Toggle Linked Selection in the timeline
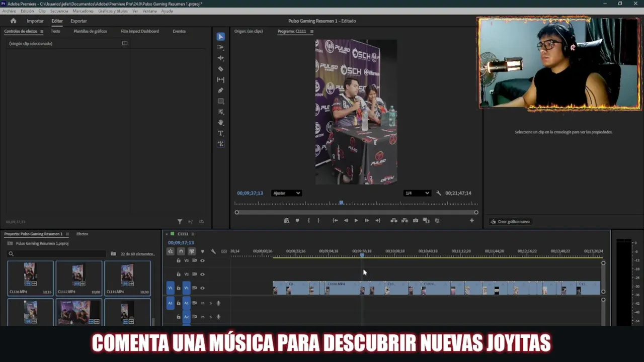Viewport: 644px width, 362px height. click(192, 251)
